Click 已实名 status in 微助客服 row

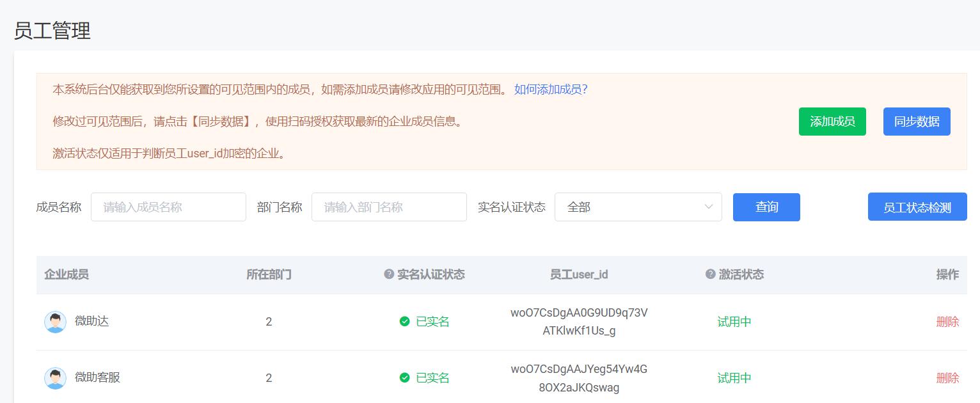point(432,378)
